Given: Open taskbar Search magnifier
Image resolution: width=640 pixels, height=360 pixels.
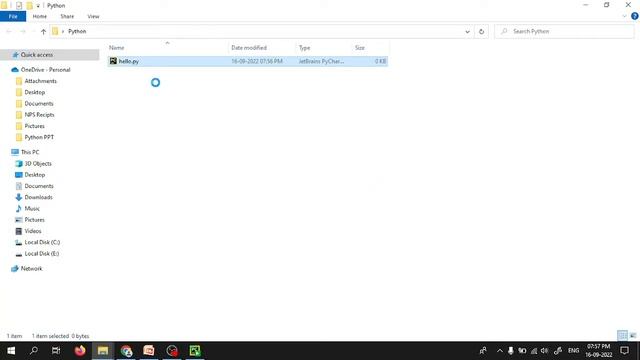Looking at the screenshot, I should pyautogui.click(x=33, y=351).
